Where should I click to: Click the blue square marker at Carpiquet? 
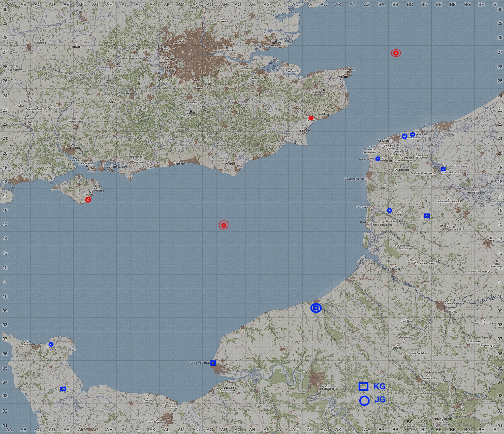[63, 389]
